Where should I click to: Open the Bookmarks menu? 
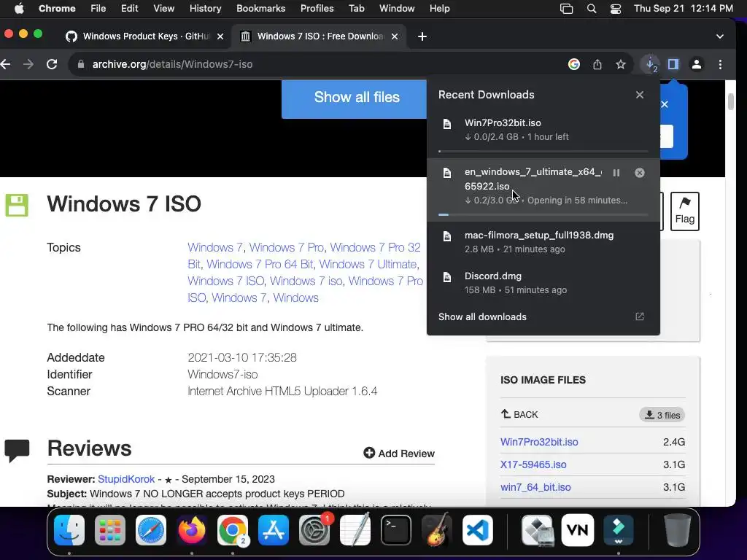(260, 9)
